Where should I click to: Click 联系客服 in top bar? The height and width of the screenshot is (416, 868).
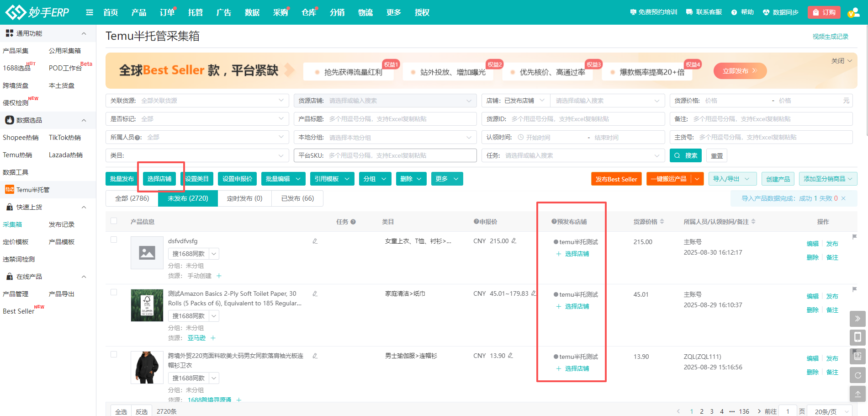point(704,12)
